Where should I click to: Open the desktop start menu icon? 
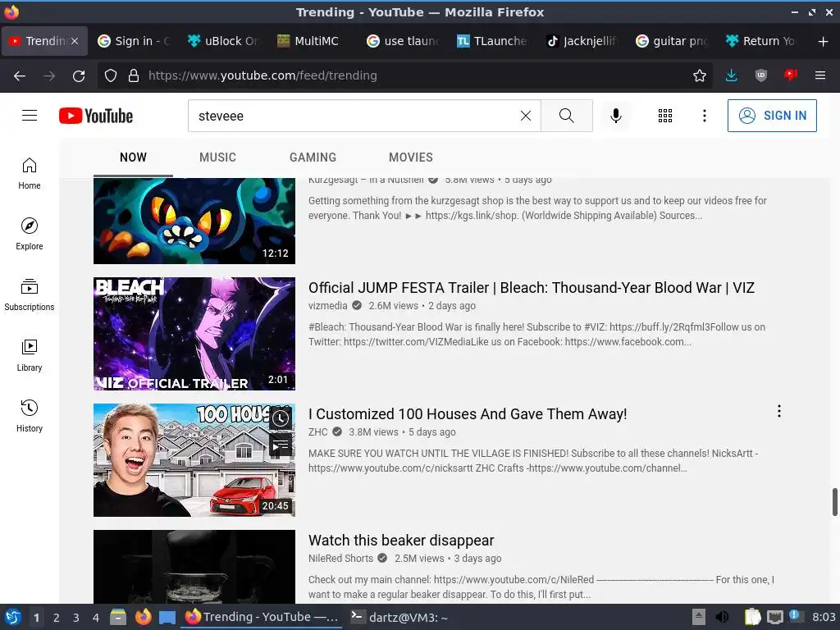pos(12,617)
